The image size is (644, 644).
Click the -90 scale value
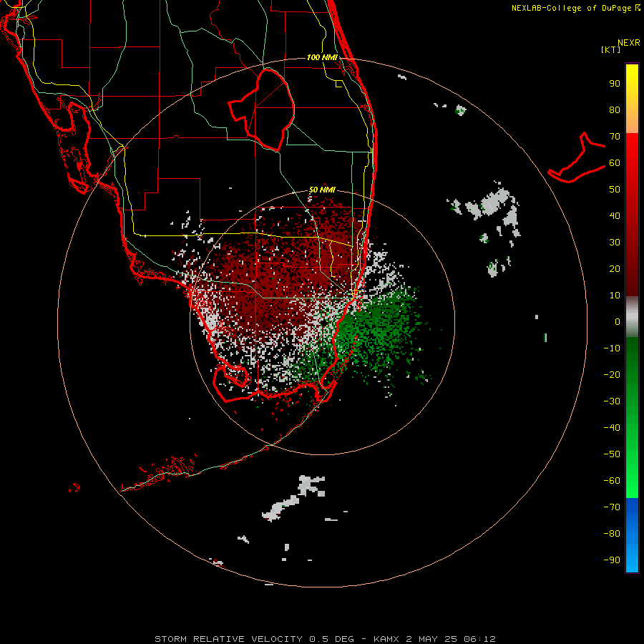(x=612, y=560)
